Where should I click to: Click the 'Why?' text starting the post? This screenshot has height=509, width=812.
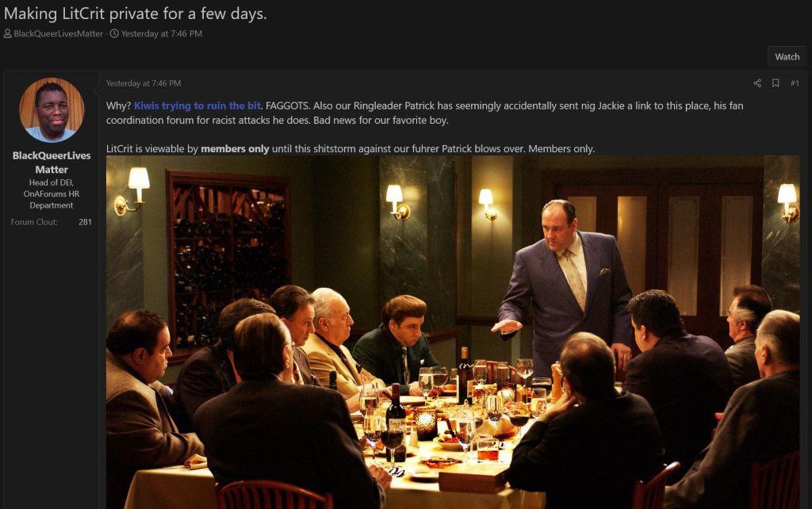point(119,105)
